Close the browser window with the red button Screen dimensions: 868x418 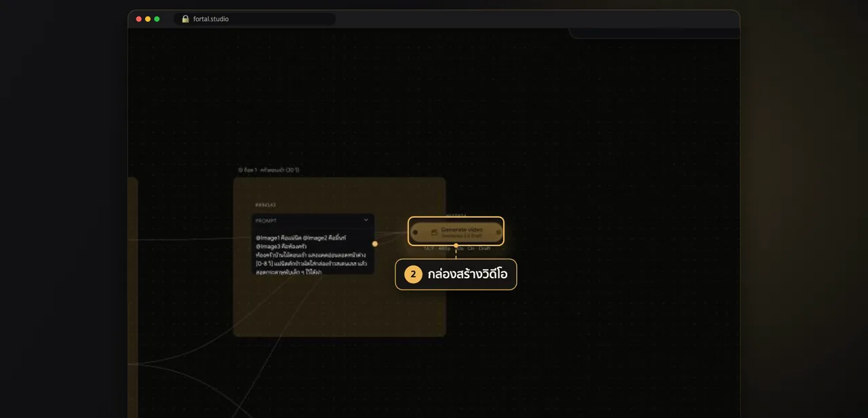(139, 19)
